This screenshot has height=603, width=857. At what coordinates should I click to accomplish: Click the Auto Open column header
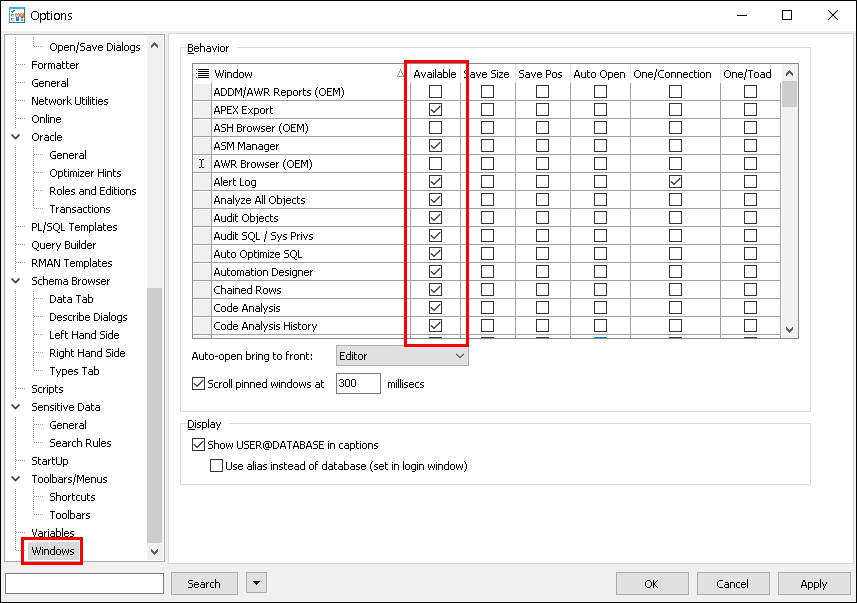tap(600, 74)
